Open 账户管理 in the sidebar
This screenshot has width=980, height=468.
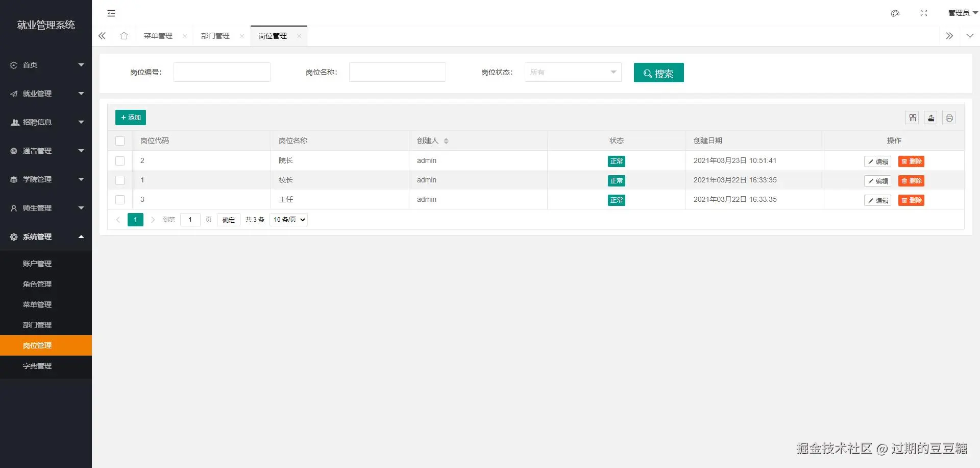[x=46, y=264]
